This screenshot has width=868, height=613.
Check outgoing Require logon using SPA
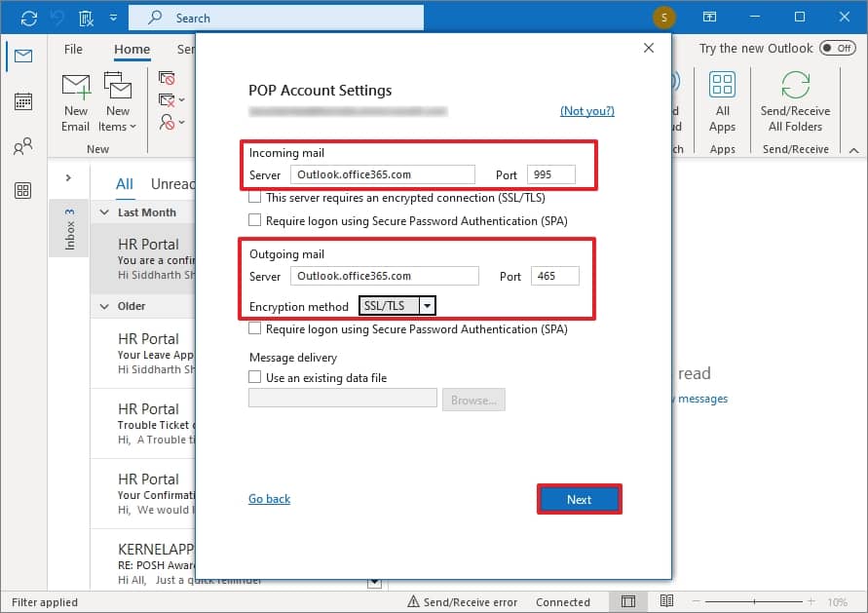coord(254,329)
